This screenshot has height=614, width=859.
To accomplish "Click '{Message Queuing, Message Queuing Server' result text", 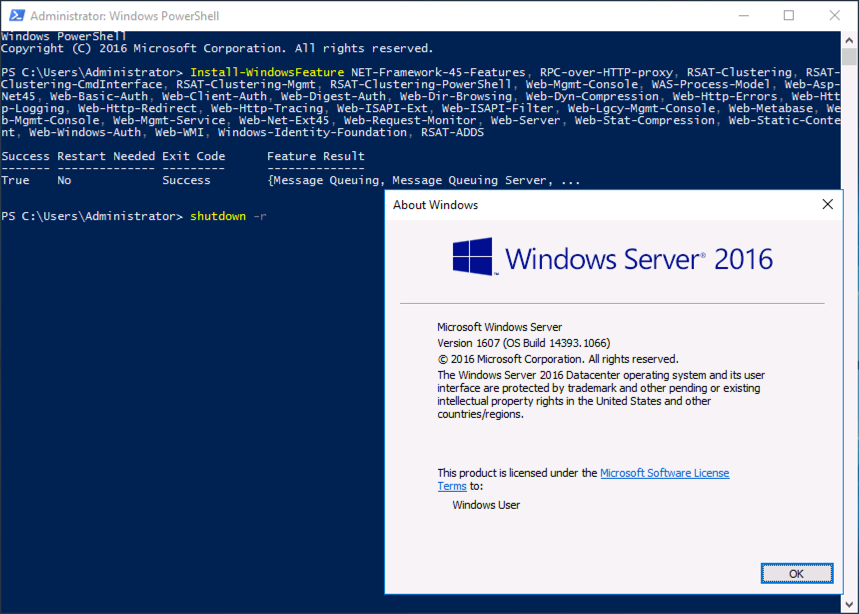I will click(407, 180).
